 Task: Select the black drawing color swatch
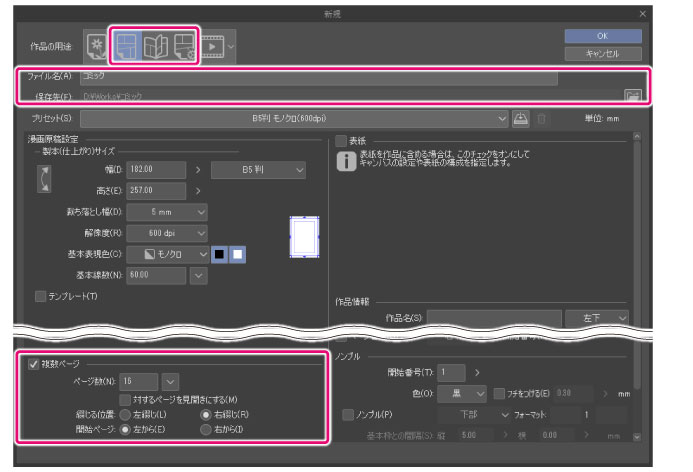point(219,254)
